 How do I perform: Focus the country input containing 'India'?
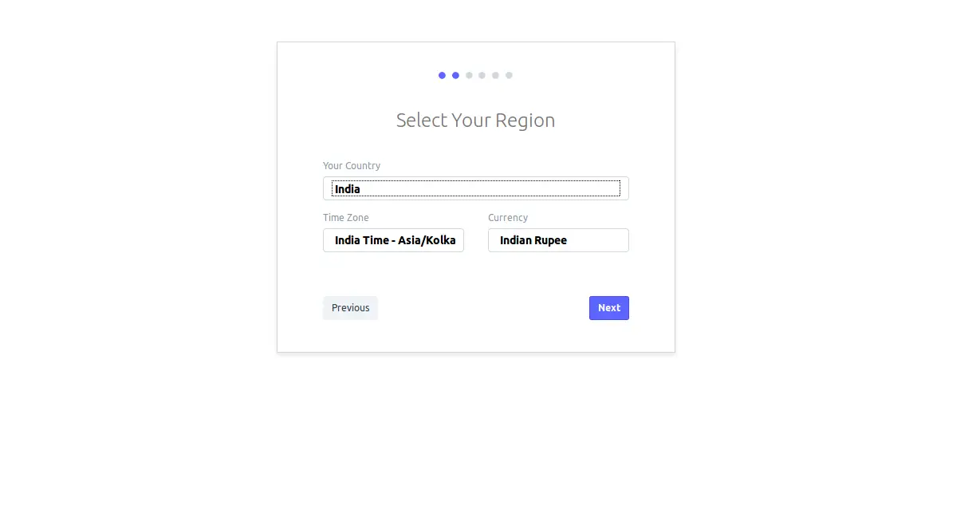click(476, 188)
